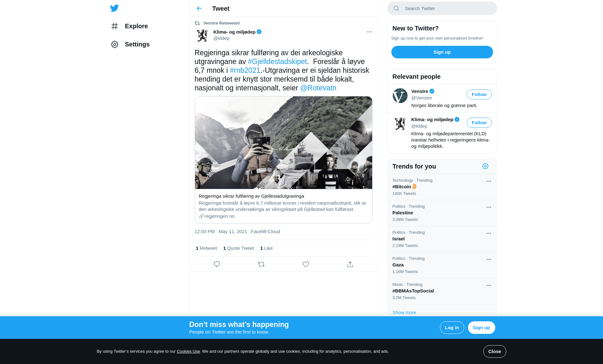Screen dimensions: 603x364
Task: View the 1 Retweet list
Action: [206, 248]
